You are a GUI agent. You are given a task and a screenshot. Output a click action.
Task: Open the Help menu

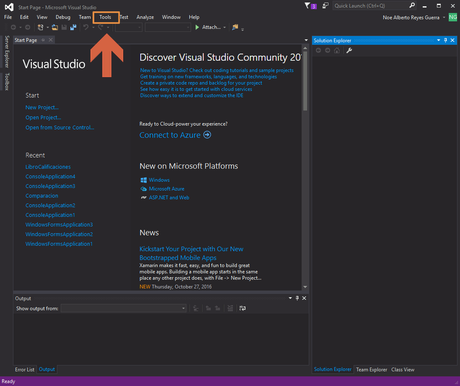194,17
